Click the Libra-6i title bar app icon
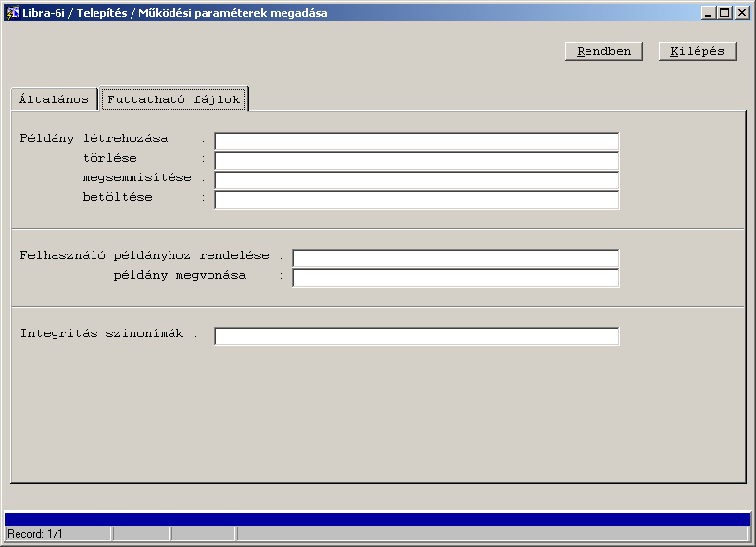Image resolution: width=756 pixels, height=547 pixels. pos(12,13)
